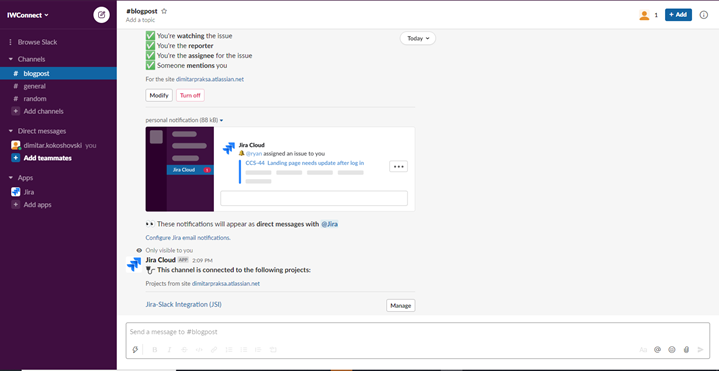Click the compose new message icon
The width and height of the screenshot is (719, 371).
tap(101, 15)
